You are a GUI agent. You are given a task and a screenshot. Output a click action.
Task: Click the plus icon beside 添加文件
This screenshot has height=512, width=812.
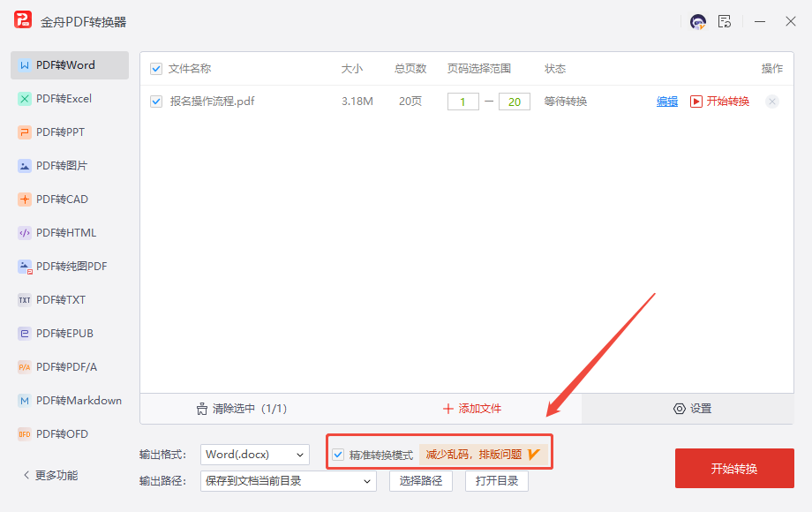point(448,409)
